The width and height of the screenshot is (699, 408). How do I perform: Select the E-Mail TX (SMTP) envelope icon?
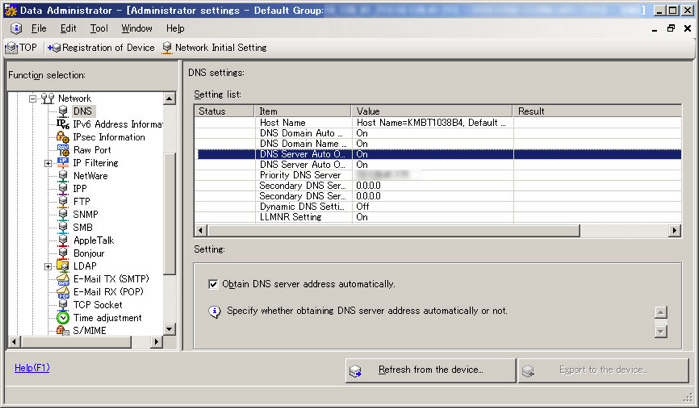tap(63, 279)
